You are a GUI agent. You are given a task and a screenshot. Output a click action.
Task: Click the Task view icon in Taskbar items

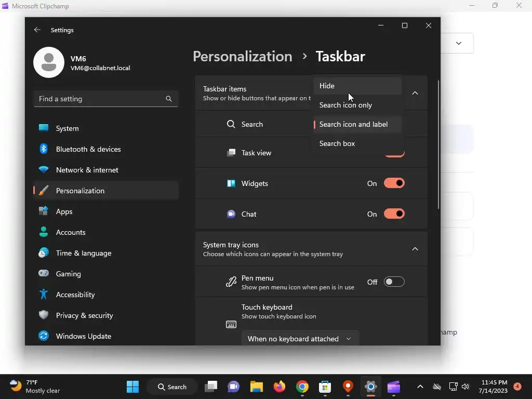[231, 153]
